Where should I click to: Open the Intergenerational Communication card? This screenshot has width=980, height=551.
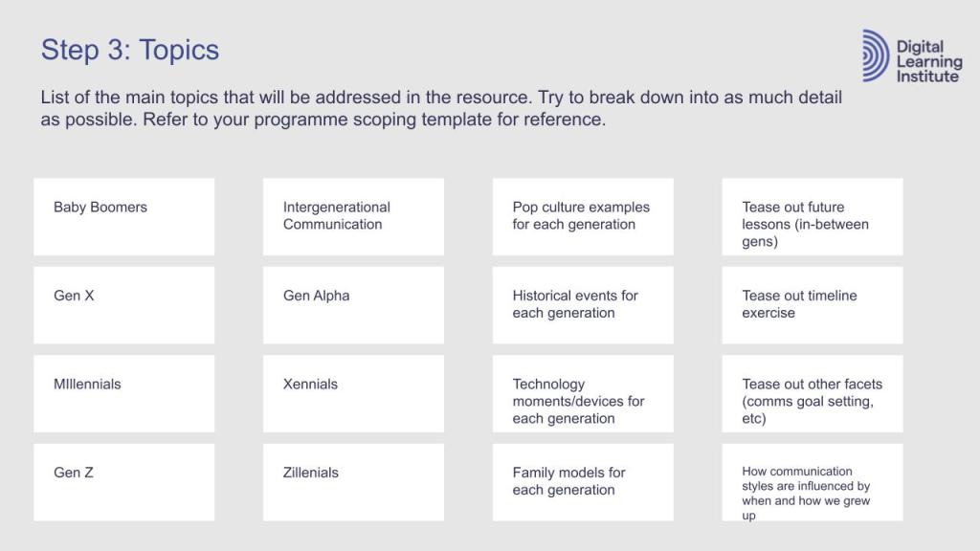point(353,216)
